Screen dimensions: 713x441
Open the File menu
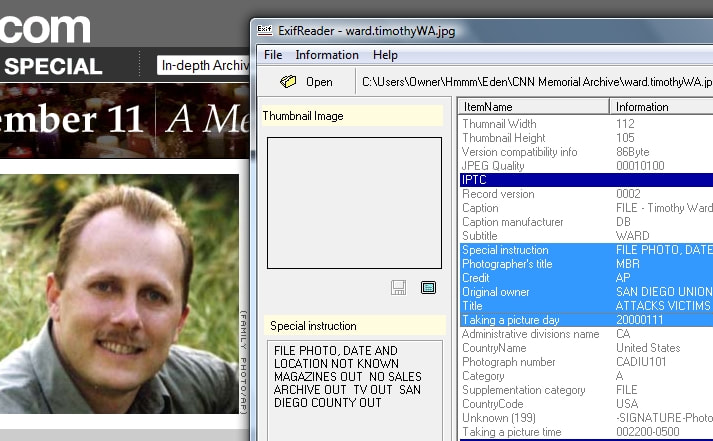pyautogui.click(x=273, y=55)
